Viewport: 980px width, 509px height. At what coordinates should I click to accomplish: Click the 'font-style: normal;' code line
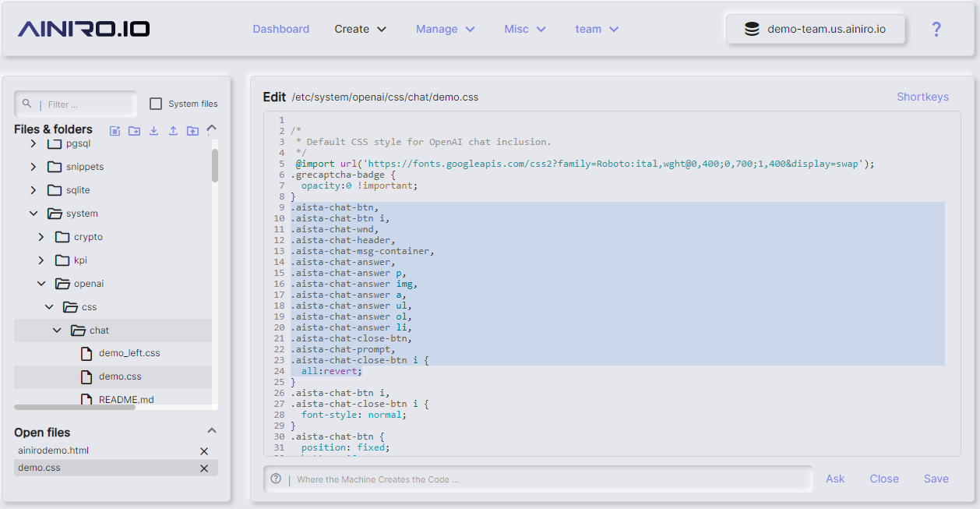tap(354, 415)
